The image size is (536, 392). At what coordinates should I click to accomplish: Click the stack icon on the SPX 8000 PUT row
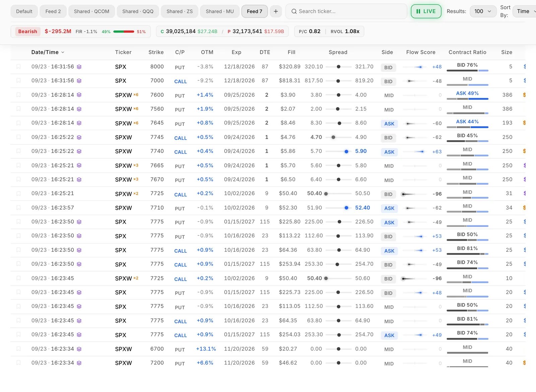pos(79,67)
